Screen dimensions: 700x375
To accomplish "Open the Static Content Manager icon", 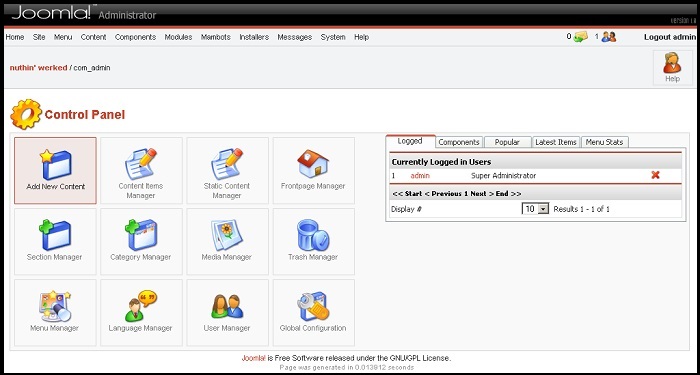I will 227,171.
